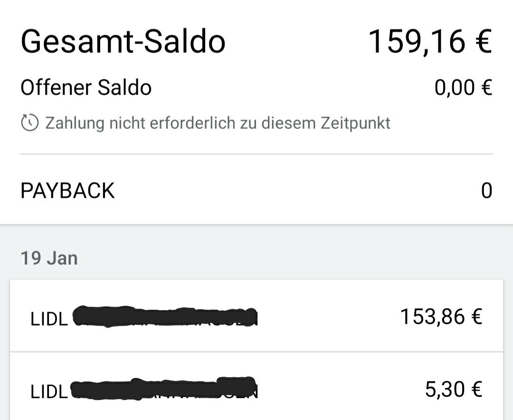Open the Gesamt-Saldo balance heading
513x420 pixels.
123,41
